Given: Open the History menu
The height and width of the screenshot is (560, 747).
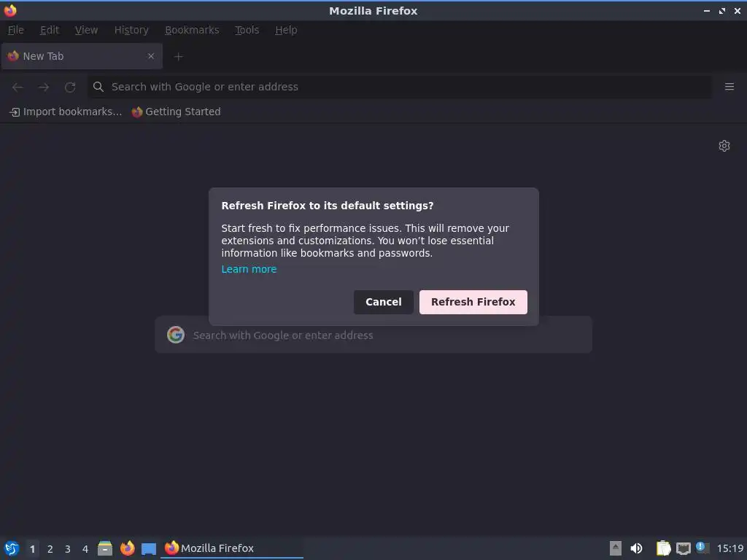Looking at the screenshot, I should tap(131, 30).
